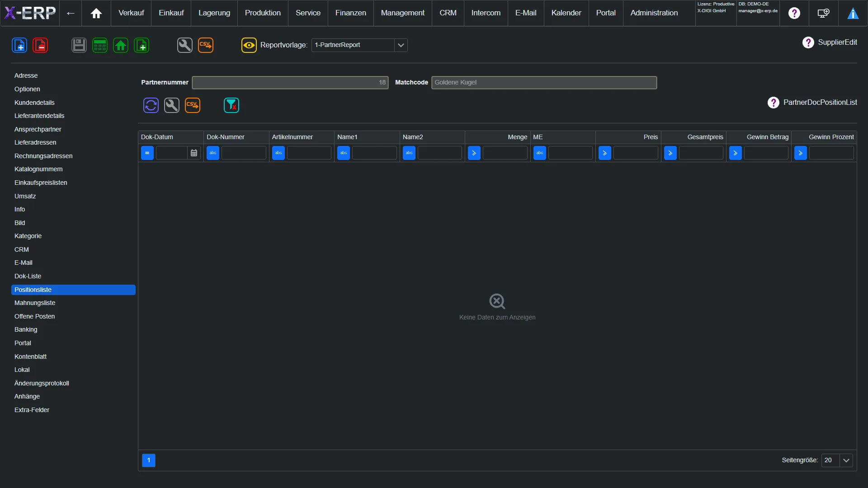
Task: Go to page 1 in pagination
Action: (149, 460)
